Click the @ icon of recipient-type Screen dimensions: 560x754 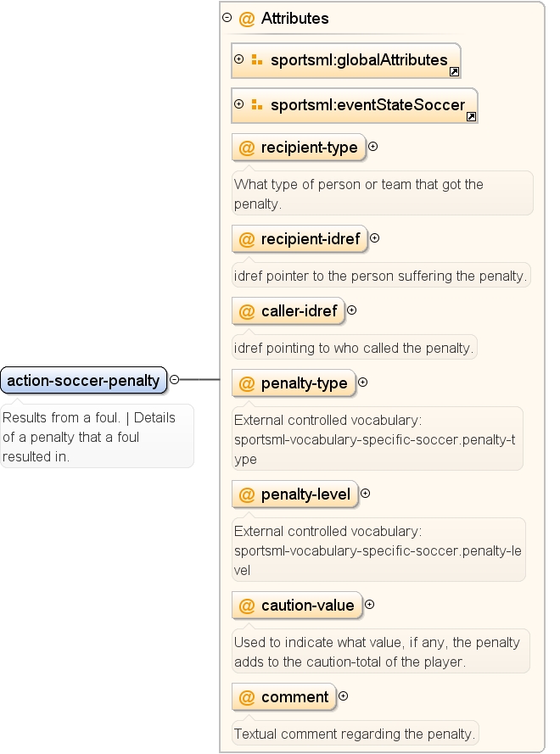247,148
